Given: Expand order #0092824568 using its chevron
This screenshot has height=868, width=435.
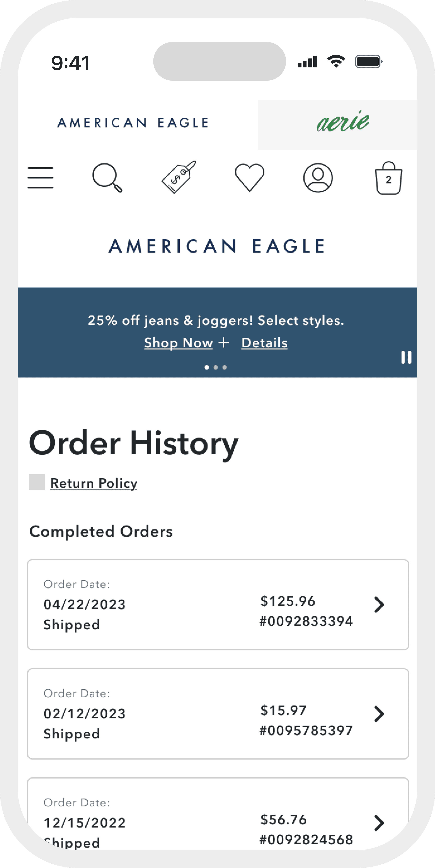Looking at the screenshot, I should click(379, 823).
